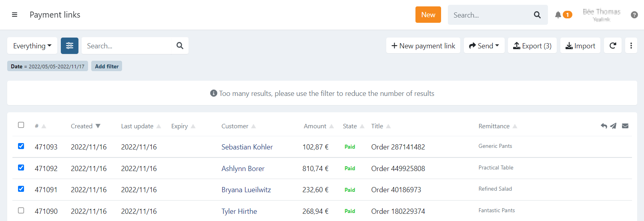Click the New payment link button

coord(423,46)
